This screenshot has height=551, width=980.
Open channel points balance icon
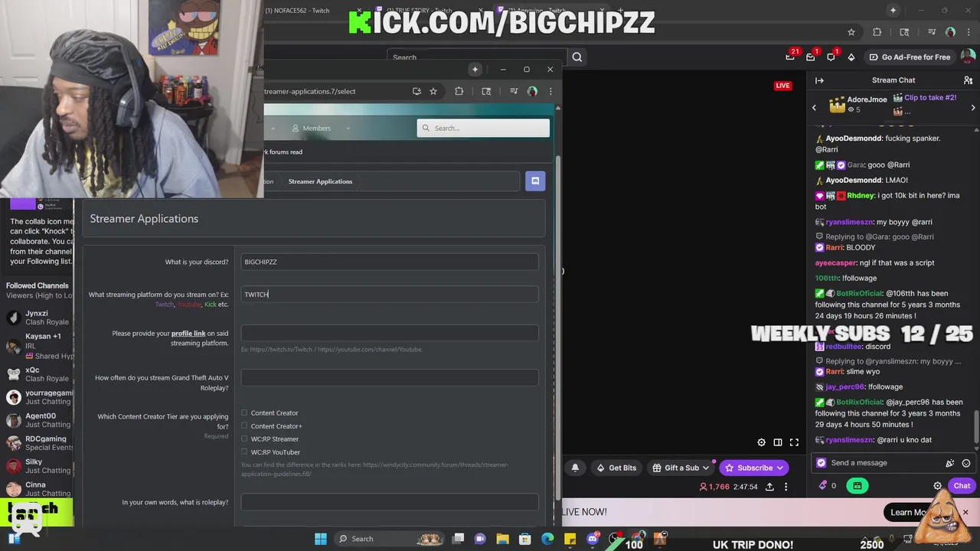(x=823, y=485)
